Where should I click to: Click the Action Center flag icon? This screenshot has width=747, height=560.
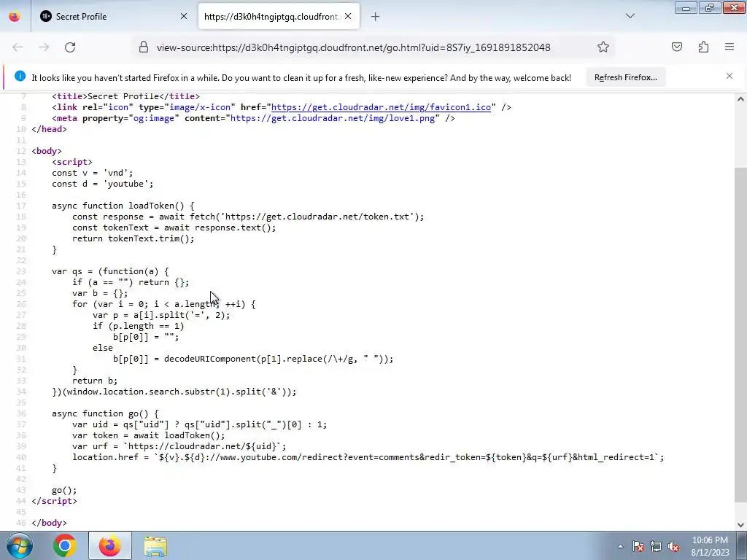pyautogui.click(x=638, y=547)
